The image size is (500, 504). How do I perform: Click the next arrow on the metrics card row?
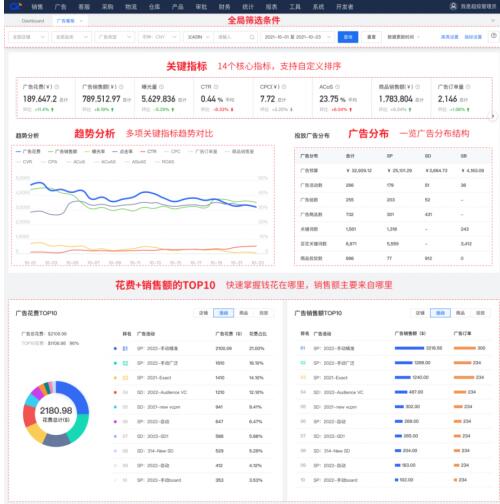493,116
